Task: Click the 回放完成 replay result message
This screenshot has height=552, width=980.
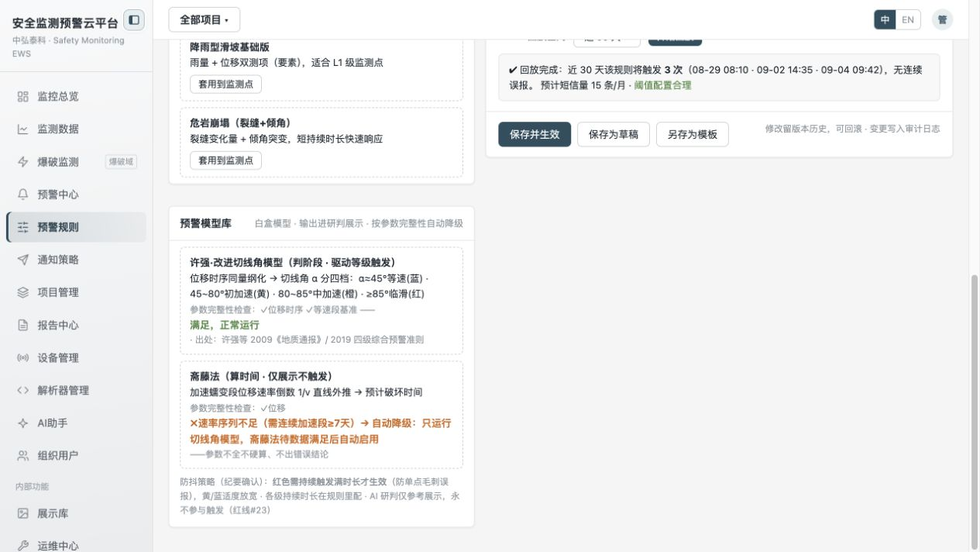Action: [x=719, y=78]
